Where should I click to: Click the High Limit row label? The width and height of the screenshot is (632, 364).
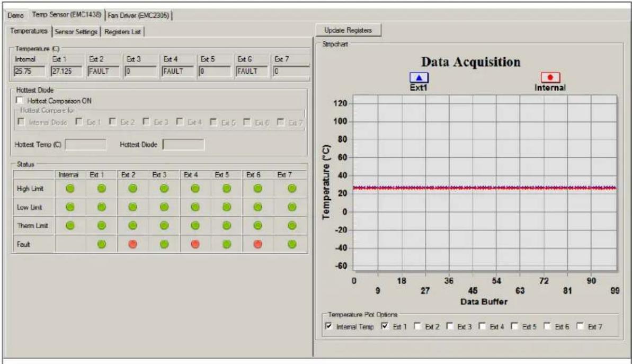pyautogui.click(x=30, y=189)
